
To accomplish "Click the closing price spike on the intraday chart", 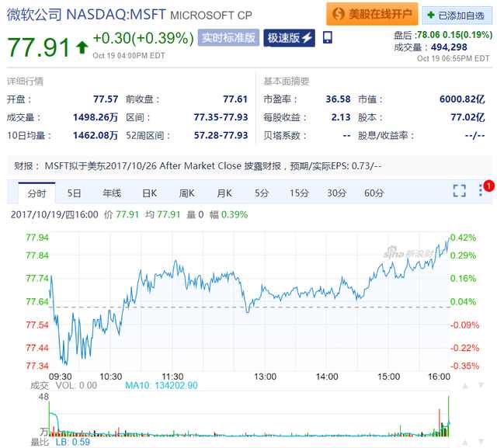I will coord(449,239).
